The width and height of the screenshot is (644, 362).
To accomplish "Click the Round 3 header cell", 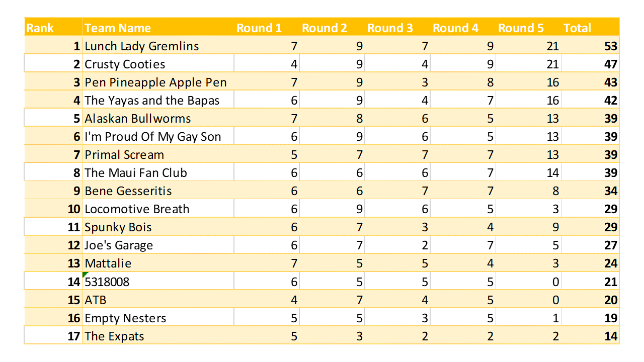I will click(x=390, y=28).
